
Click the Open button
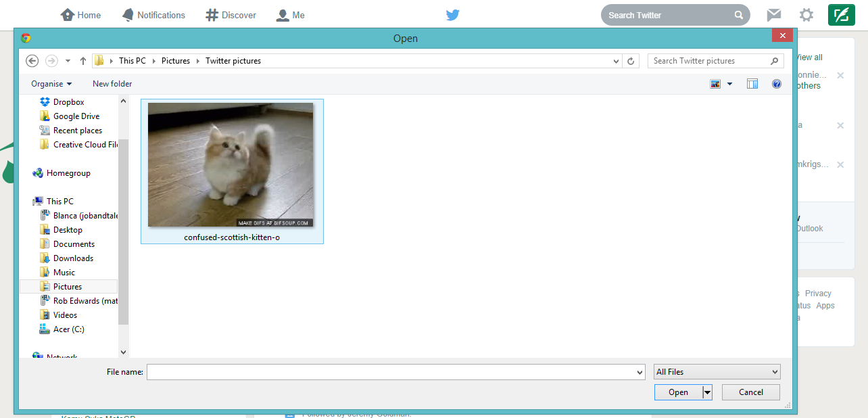coord(678,392)
